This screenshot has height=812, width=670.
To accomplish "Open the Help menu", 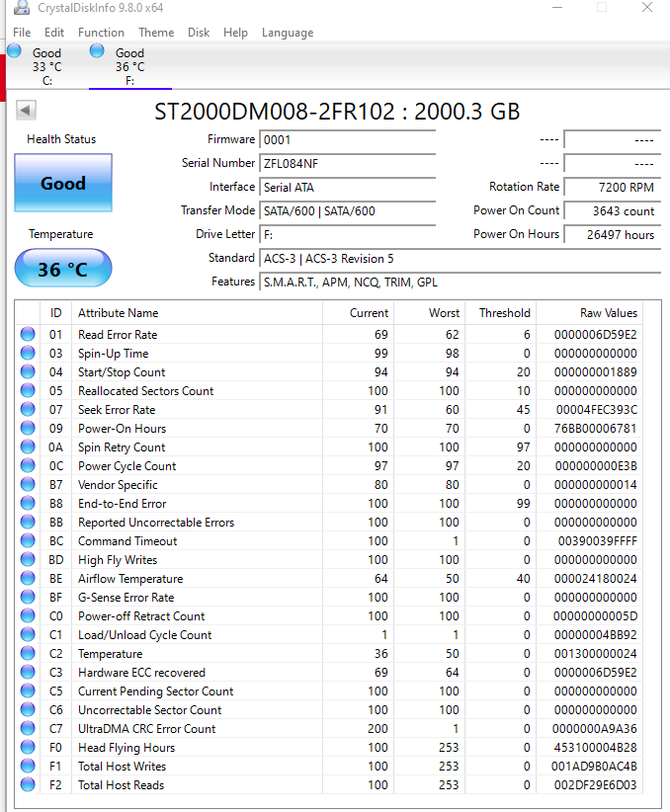I will pos(235,33).
